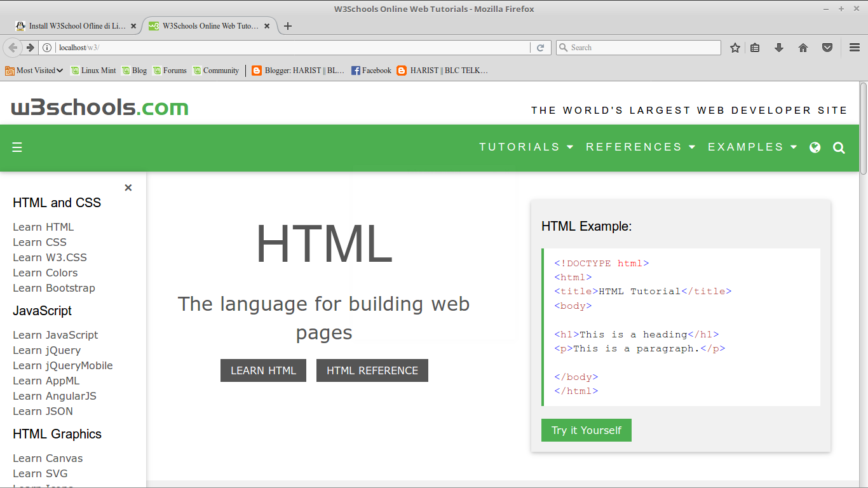The height and width of the screenshot is (488, 868).
Task: Open the HARIST || BLC TELK bookmark
Action: coord(442,71)
